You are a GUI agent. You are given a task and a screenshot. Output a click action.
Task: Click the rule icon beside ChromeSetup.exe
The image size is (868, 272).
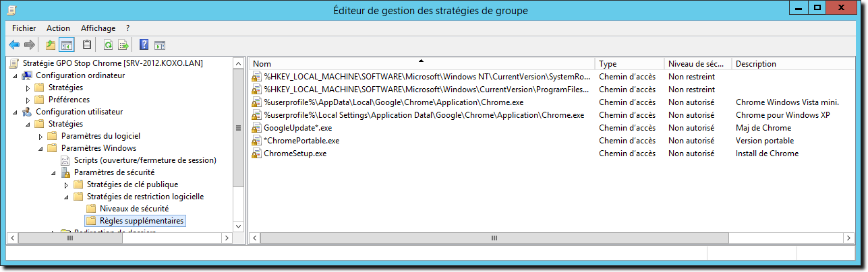click(256, 154)
